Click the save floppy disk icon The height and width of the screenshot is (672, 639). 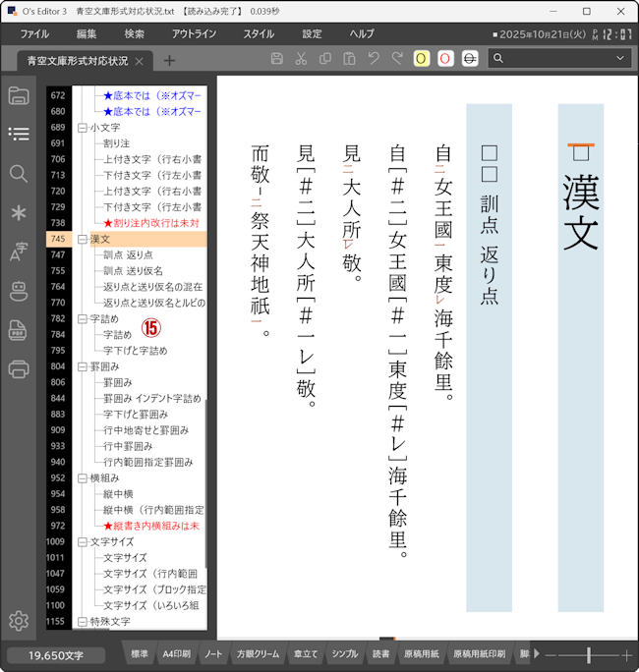[x=276, y=59]
